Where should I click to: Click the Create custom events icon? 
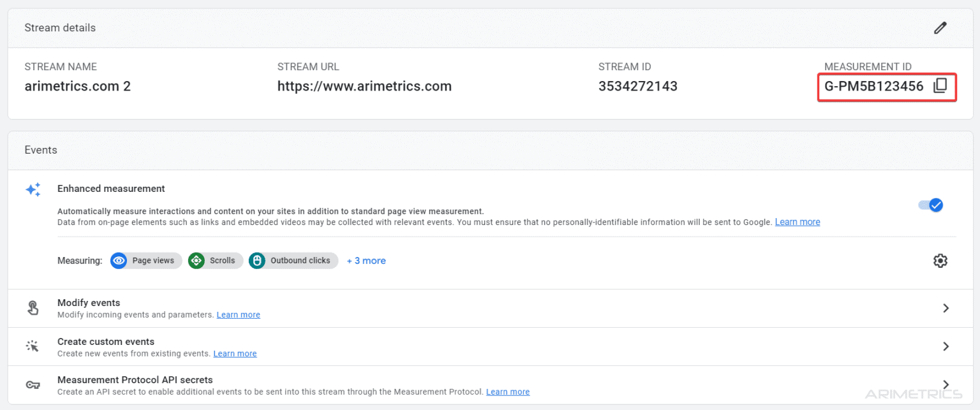coord(33,346)
